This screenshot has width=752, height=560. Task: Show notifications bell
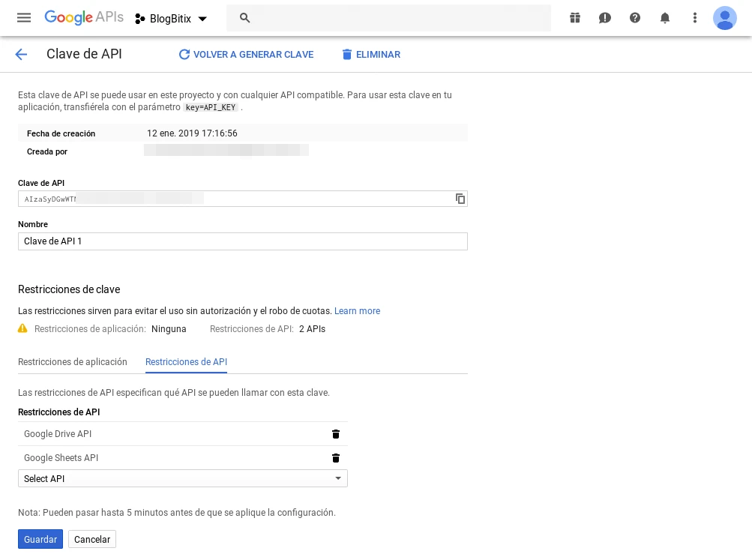coord(665,18)
